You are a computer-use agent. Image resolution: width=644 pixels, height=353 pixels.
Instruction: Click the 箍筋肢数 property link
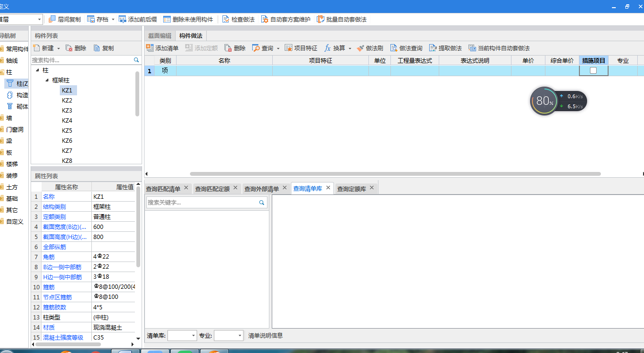coord(55,307)
